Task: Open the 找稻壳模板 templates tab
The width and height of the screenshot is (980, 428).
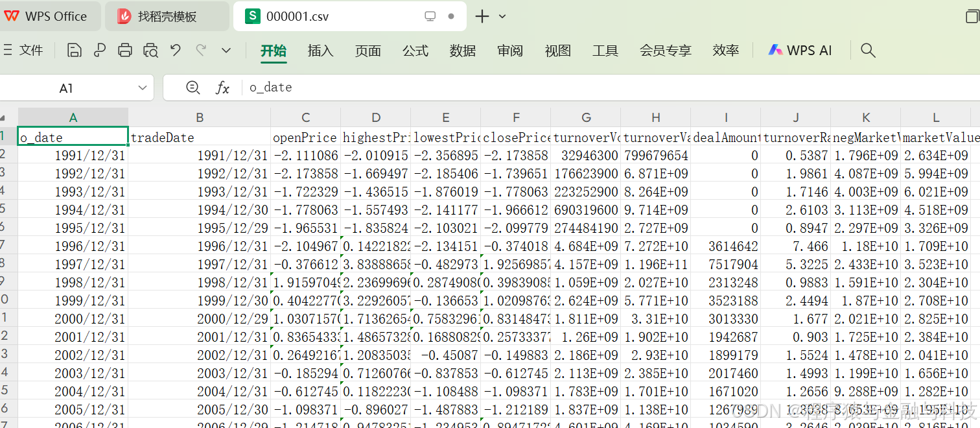Action: pyautogui.click(x=167, y=16)
